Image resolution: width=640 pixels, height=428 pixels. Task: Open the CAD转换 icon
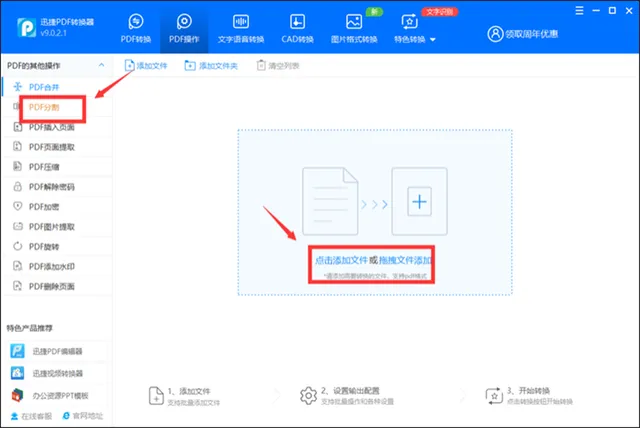(x=297, y=22)
